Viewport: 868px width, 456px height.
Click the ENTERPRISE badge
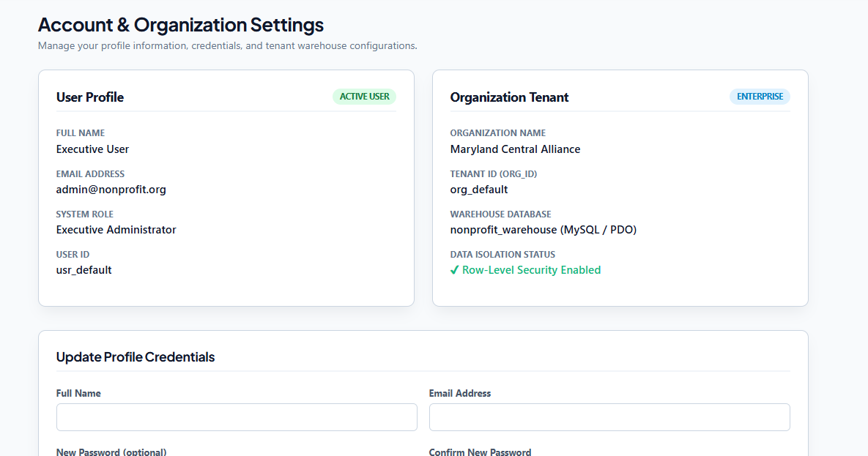tap(760, 97)
